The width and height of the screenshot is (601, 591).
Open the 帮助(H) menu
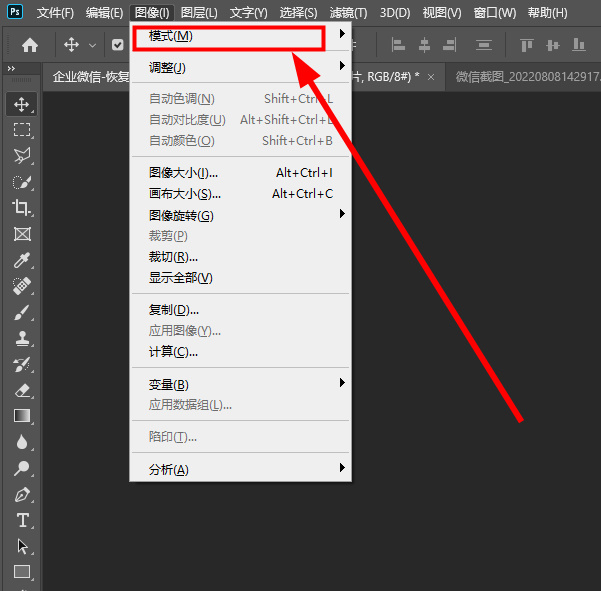(x=547, y=13)
